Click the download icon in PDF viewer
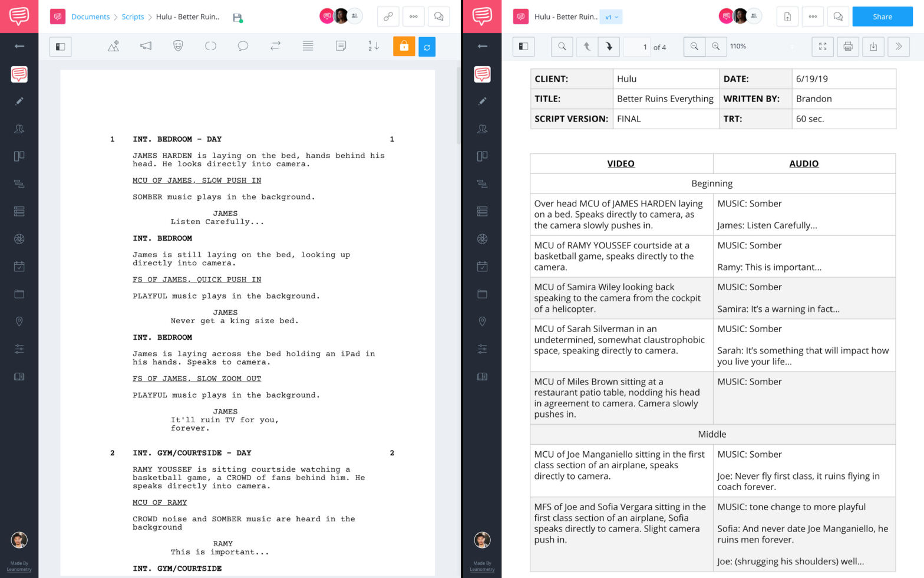The image size is (924, 578). (x=873, y=47)
